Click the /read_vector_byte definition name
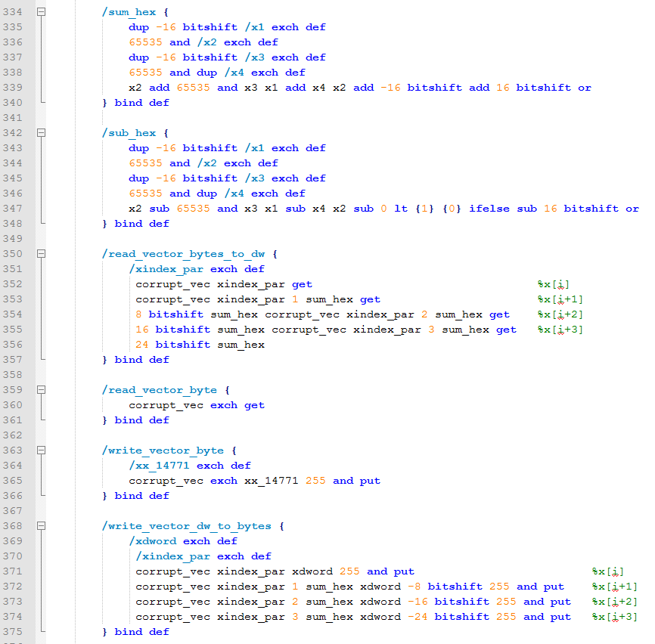Viewport: 655px width, 644px height. [160, 390]
